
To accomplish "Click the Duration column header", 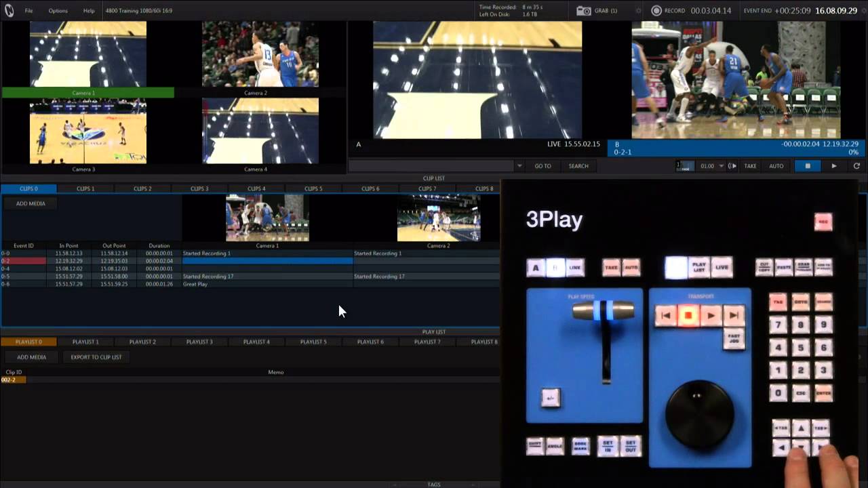I will click(x=159, y=245).
